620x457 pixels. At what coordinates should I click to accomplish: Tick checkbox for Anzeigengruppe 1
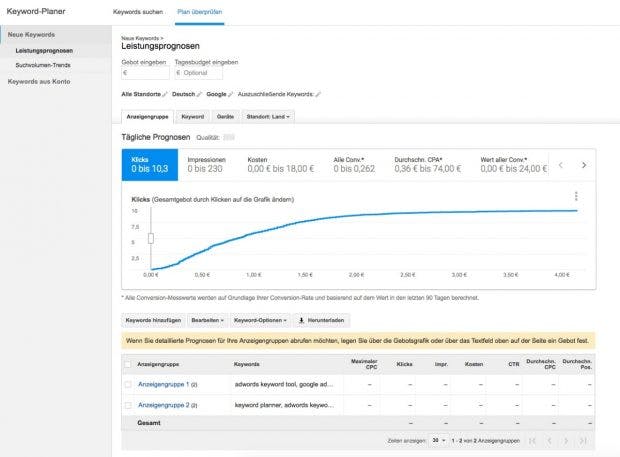pos(128,384)
